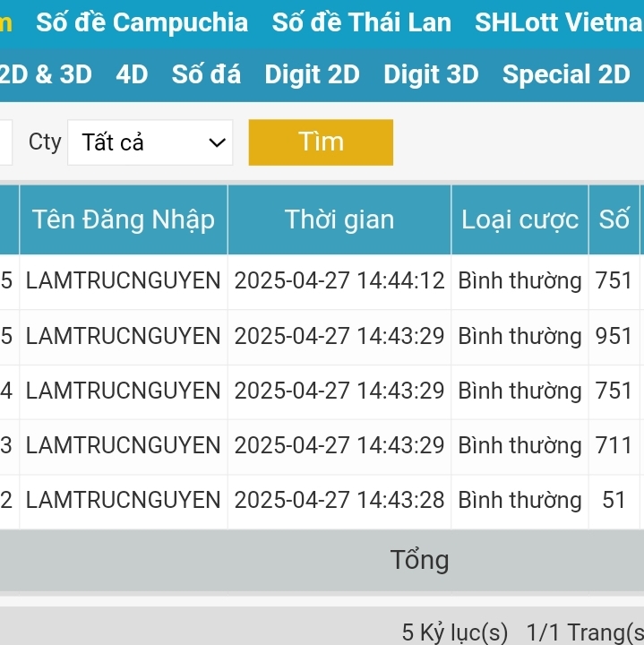Viewport: 644px width, 645px height.
Task: Click the Số column header
Action: 614,219
